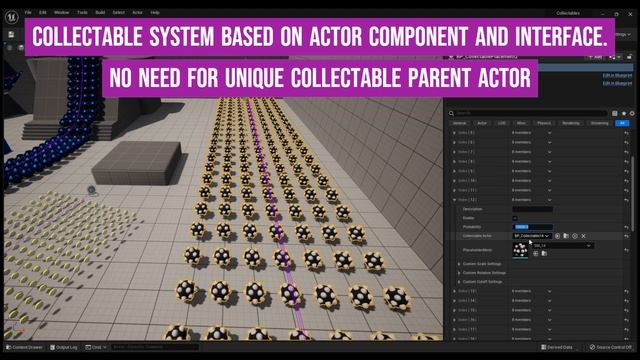Select the round actor icon in the viewport
Viewport: 640px width, 360px height.
click(91, 189)
